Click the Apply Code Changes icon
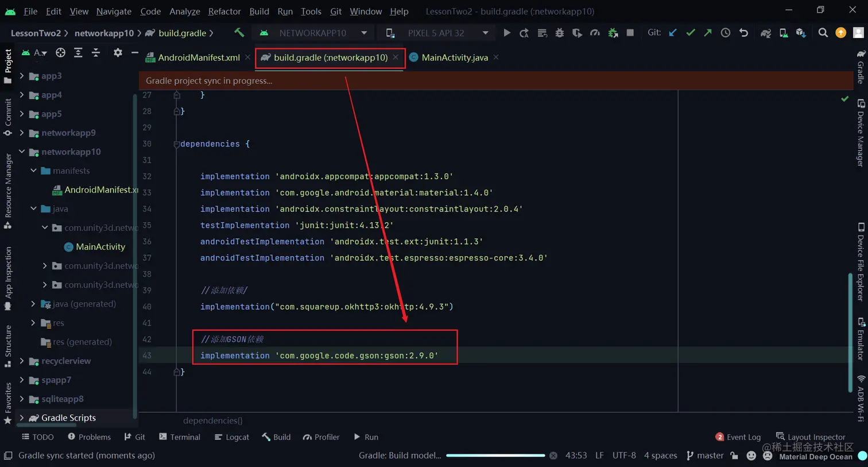This screenshot has height=467, width=868. (x=542, y=33)
